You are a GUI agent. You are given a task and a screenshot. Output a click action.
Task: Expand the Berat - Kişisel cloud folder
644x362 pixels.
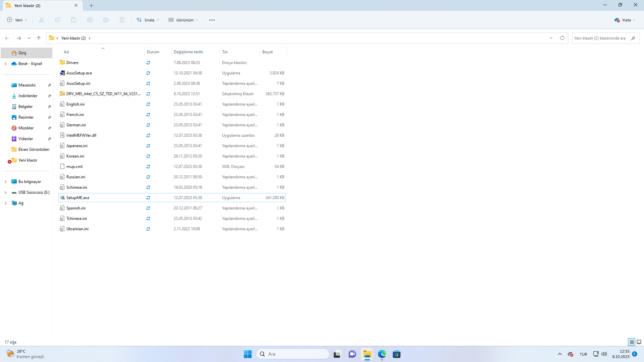pos(5,64)
